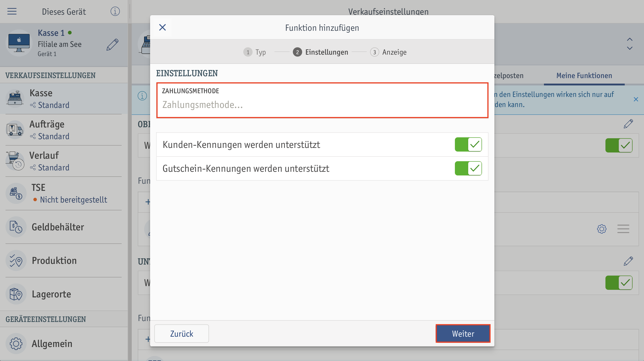Screen dimensions: 644x361
Task: Click the info icon next to Dieses Gerät
Action: (x=115, y=11)
